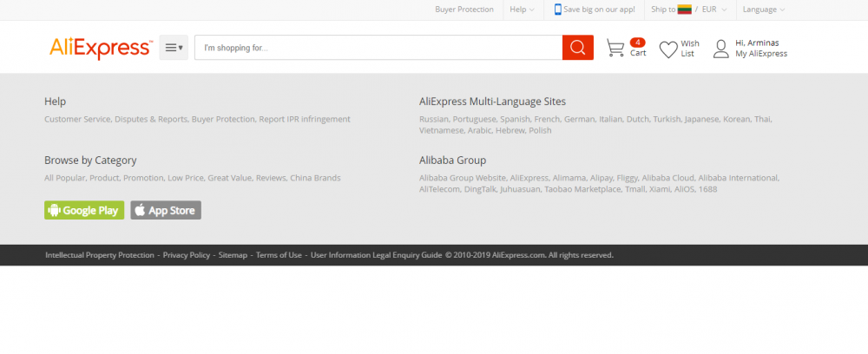Open the Alibaba International link
The height and width of the screenshot is (354, 868).
click(x=738, y=178)
